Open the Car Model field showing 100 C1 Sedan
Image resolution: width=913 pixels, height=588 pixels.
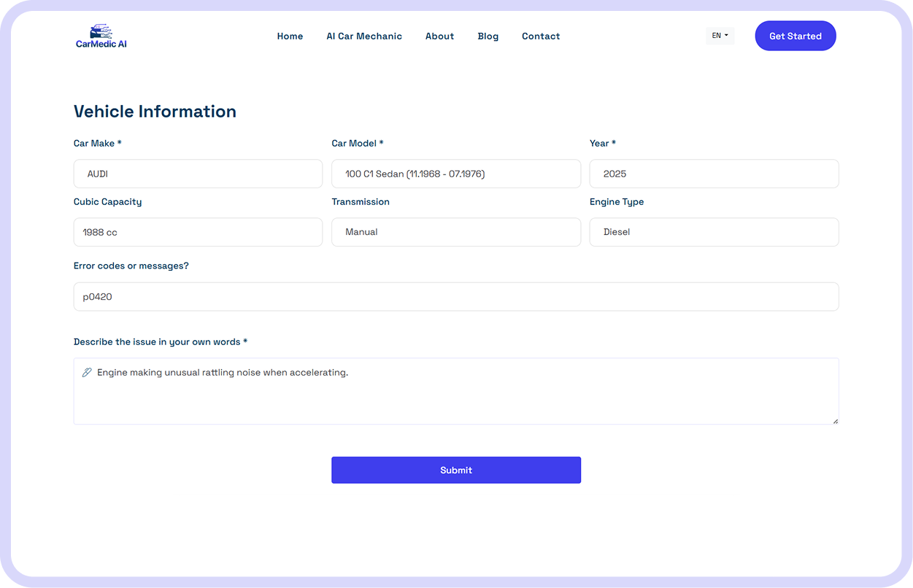[x=456, y=174]
